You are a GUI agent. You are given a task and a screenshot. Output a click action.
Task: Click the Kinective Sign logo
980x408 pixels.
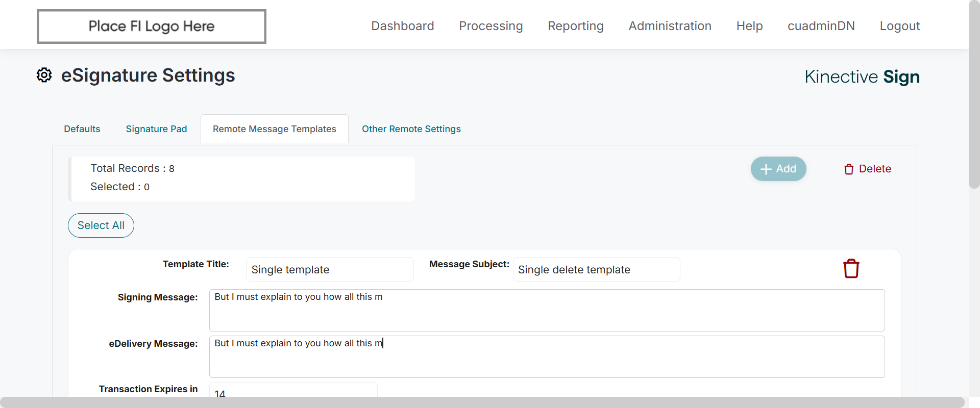tap(862, 77)
